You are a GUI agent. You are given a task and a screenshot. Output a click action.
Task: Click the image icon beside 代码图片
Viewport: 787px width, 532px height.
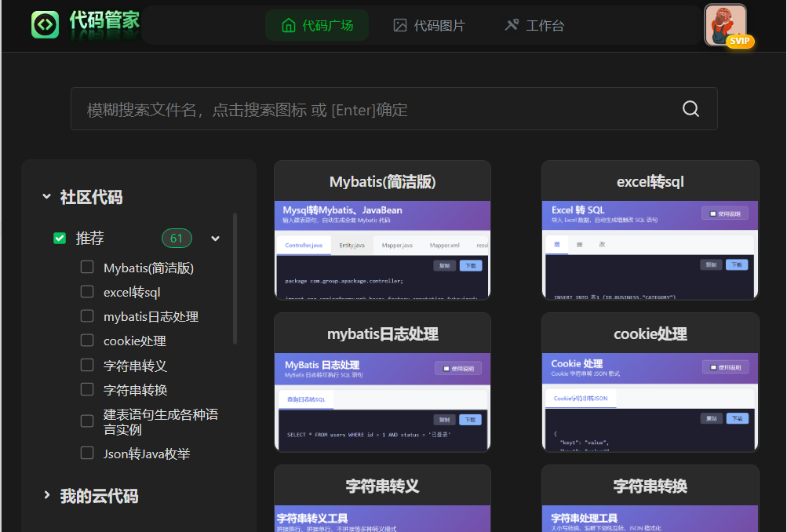click(400, 25)
